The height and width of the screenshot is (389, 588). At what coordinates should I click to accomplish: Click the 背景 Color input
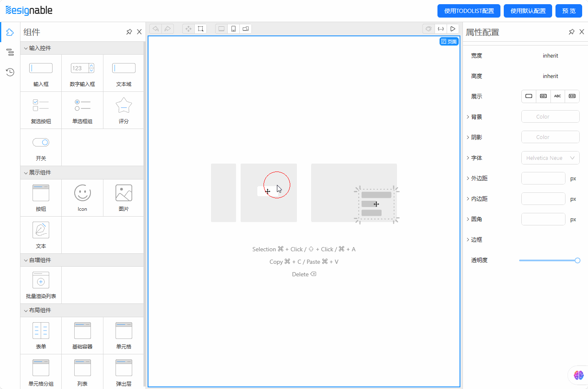[550, 116]
